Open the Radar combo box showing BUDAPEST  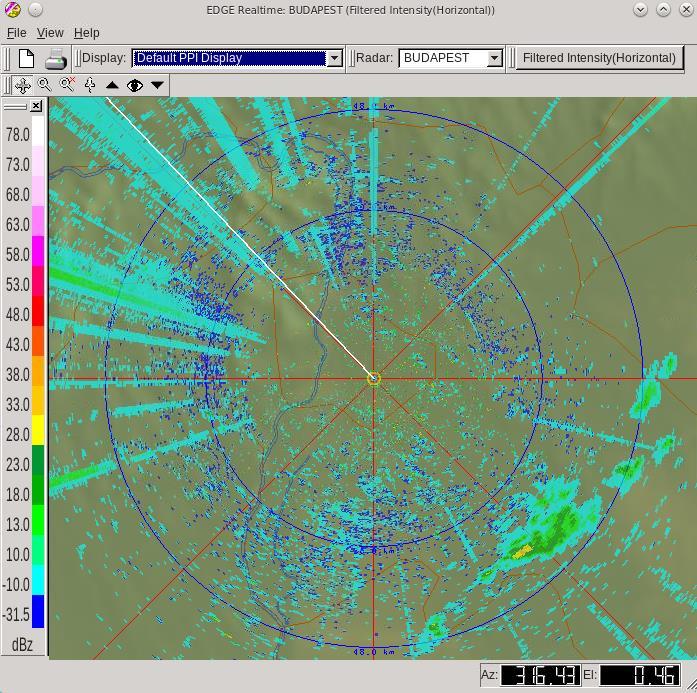pos(451,58)
